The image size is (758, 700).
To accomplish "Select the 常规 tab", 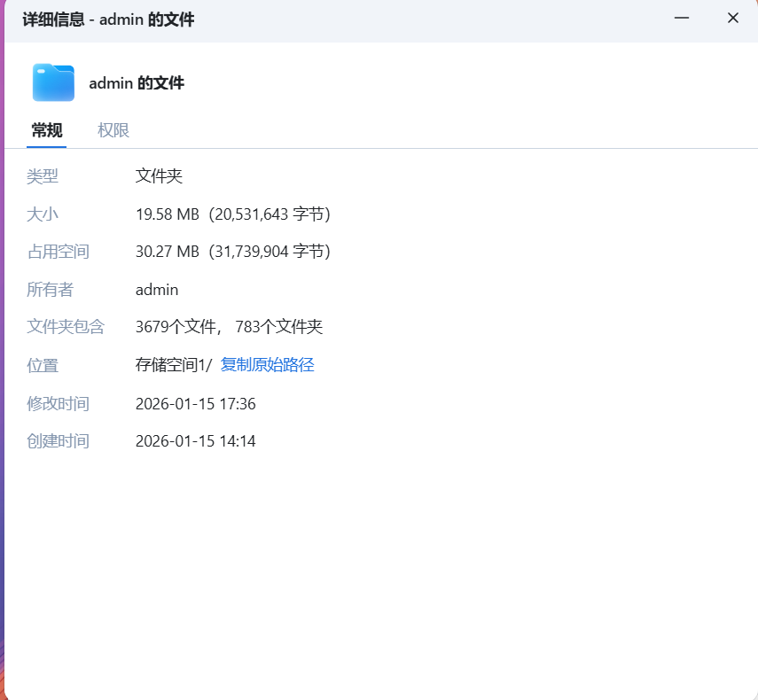I will pyautogui.click(x=46, y=129).
